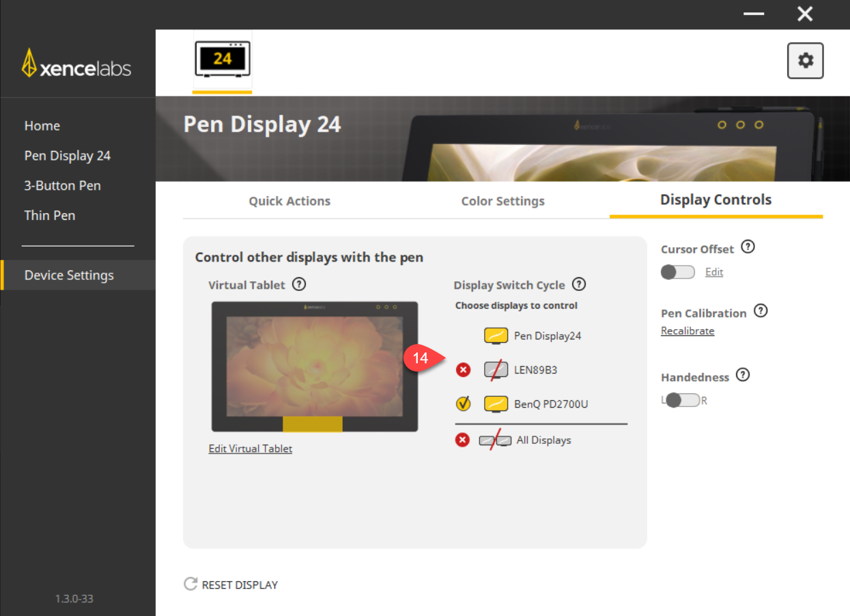The width and height of the screenshot is (850, 616).
Task: Click the Reset Display circular arrow icon
Action: [x=190, y=584]
